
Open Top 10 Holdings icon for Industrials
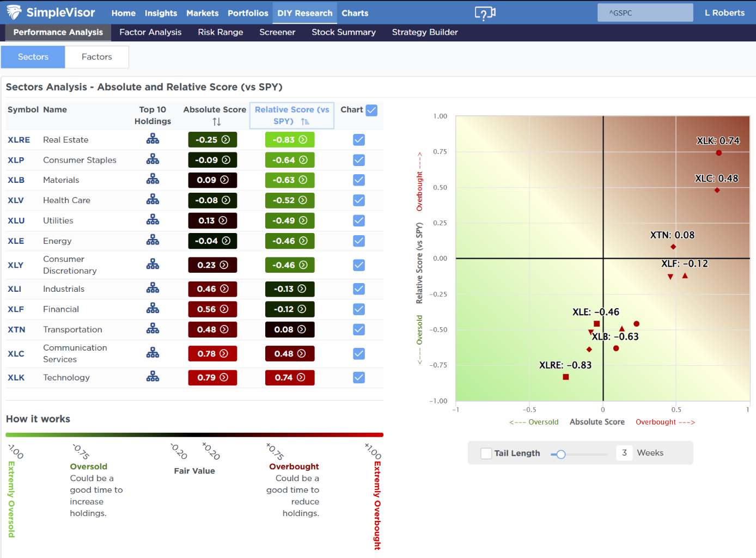153,288
